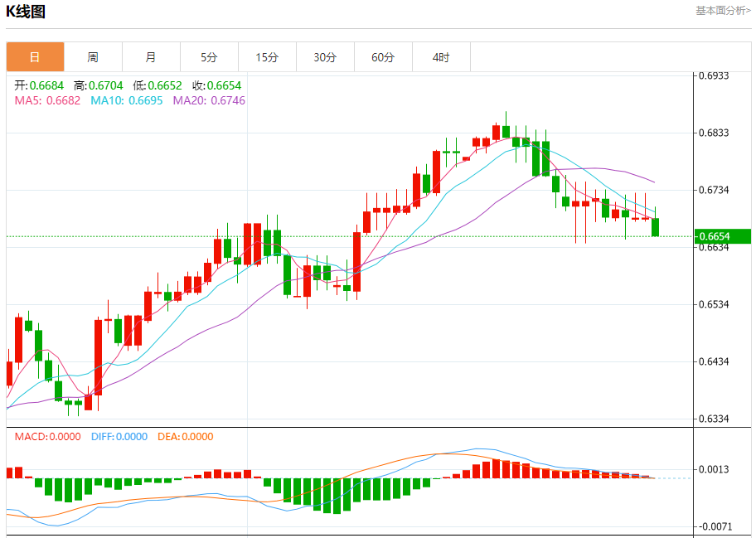Image resolution: width=756 pixels, height=538 pixels.
Task: Open the 5分 interval chart
Action: pyautogui.click(x=209, y=57)
